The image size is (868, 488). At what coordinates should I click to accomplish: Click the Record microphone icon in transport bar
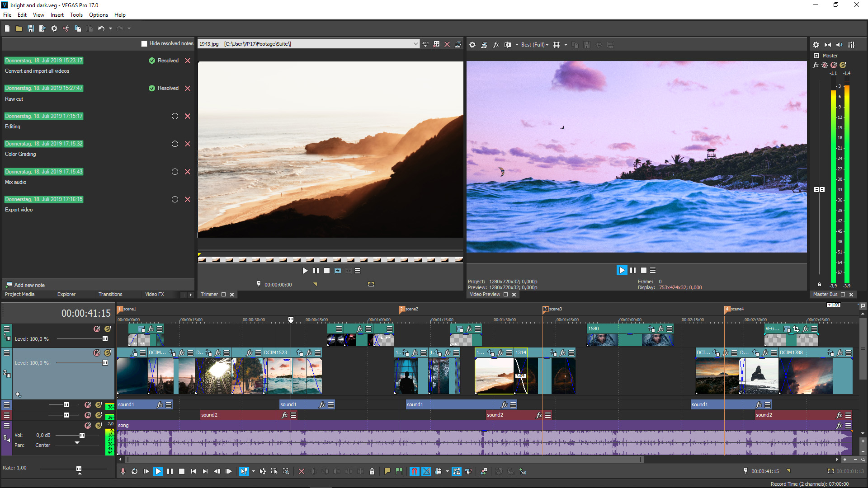(x=123, y=471)
